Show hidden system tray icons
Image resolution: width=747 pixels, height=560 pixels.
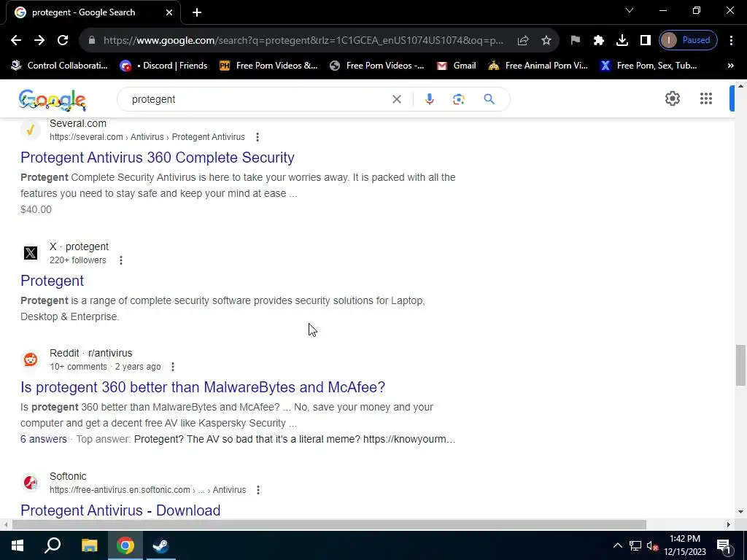[x=617, y=545]
